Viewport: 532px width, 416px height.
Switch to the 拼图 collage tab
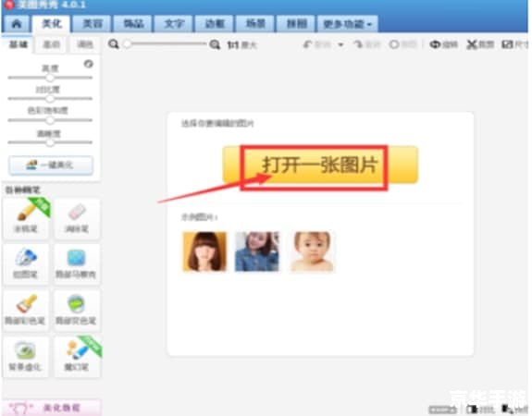click(297, 24)
